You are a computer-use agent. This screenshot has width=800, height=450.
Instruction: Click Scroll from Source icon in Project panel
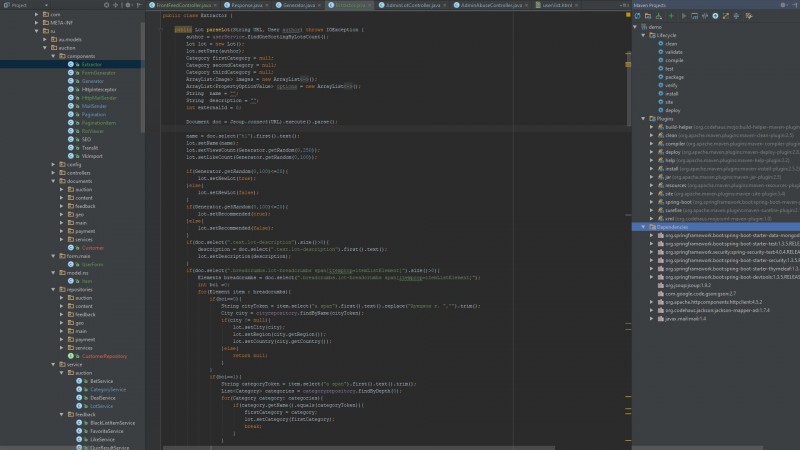pos(107,5)
